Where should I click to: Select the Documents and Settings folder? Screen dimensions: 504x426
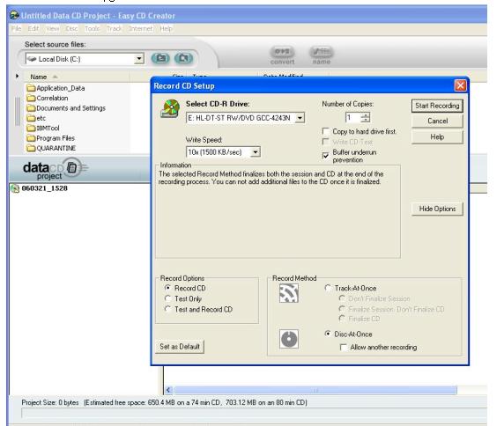[x=67, y=108]
